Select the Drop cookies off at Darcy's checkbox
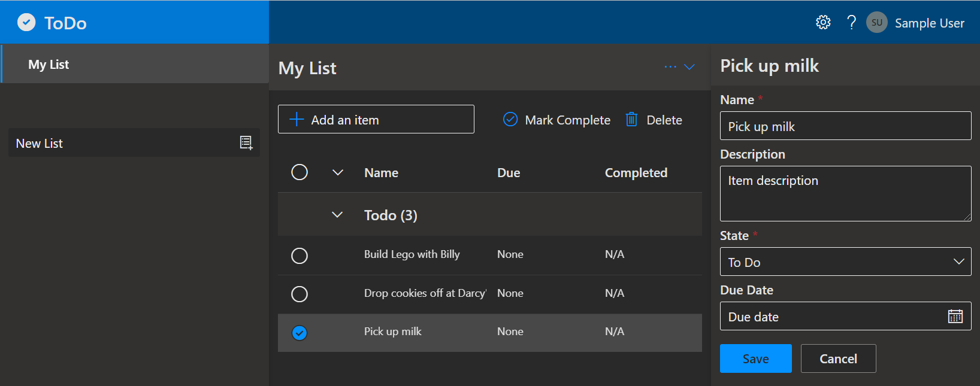 click(300, 294)
